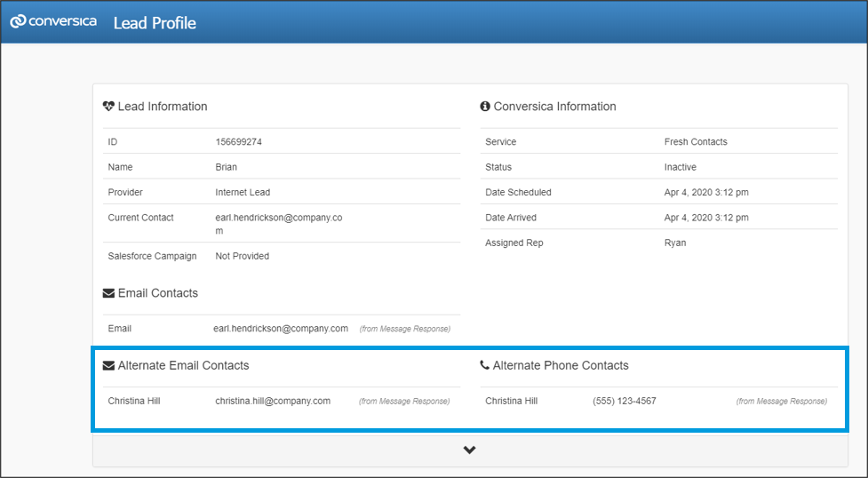Click the Date Arrived label

coord(511,218)
